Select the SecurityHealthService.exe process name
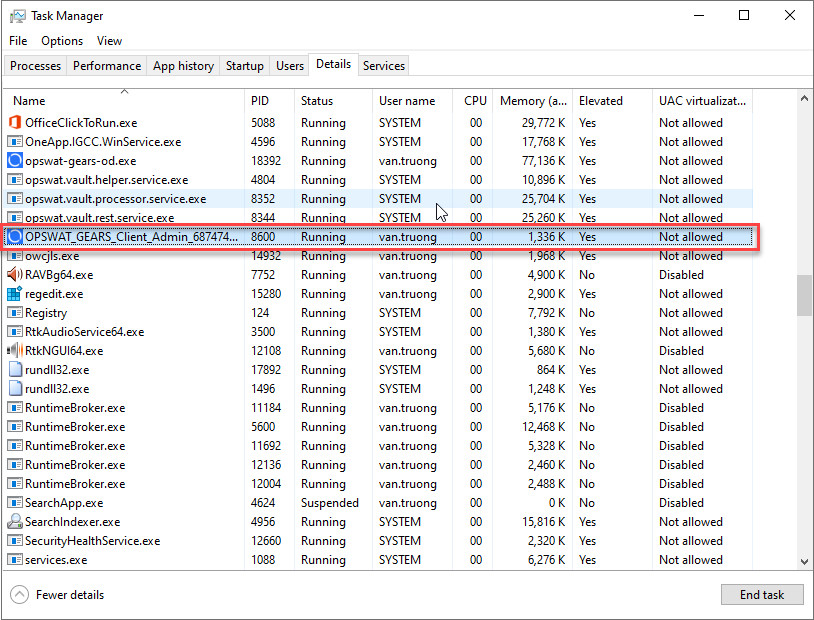The width and height of the screenshot is (814, 620). pos(93,541)
